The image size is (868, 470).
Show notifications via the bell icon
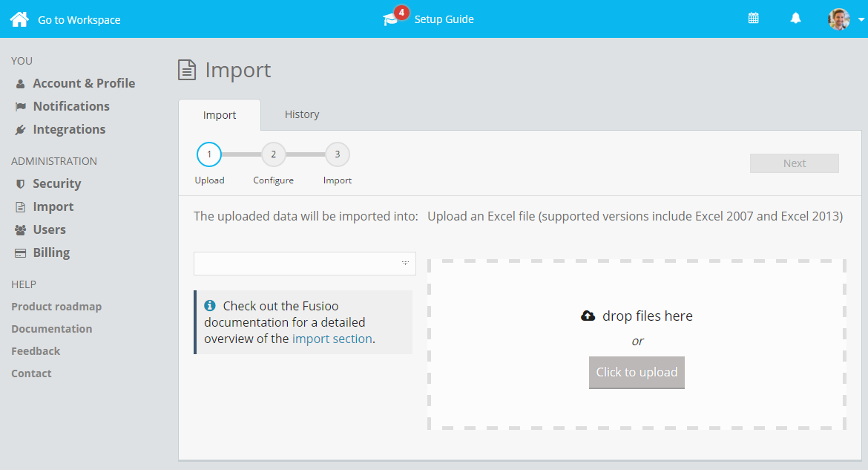click(795, 19)
